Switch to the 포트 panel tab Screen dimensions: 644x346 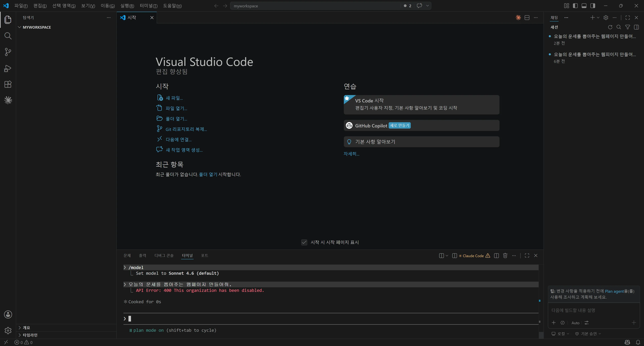point(204,255)
